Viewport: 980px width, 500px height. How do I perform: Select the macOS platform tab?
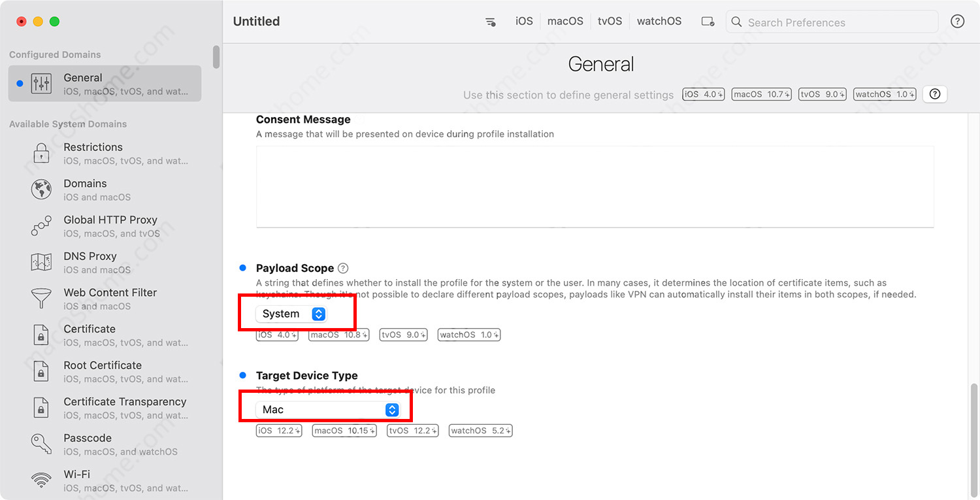point(565,22)
